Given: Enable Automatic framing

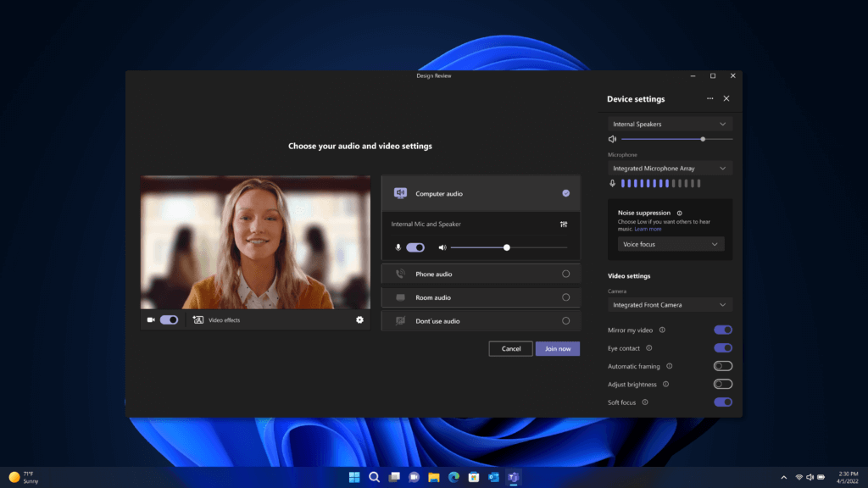Looking at the screenshot, I should 722,365.
